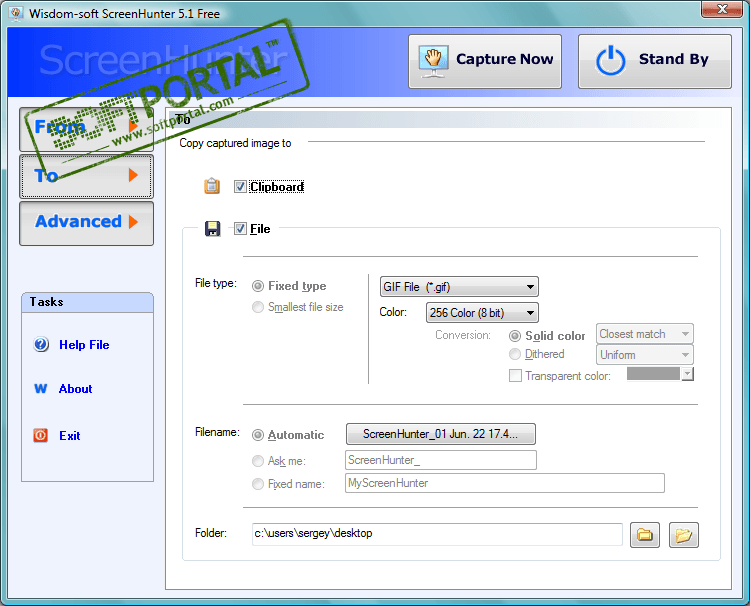Click the ScreenHunter title bar app icon
The width and height of the screenshot is (750, 606).
(16, 13)
